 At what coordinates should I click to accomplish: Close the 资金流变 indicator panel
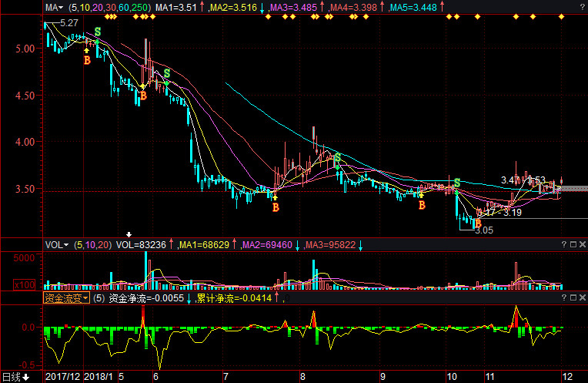coord(582,297)
